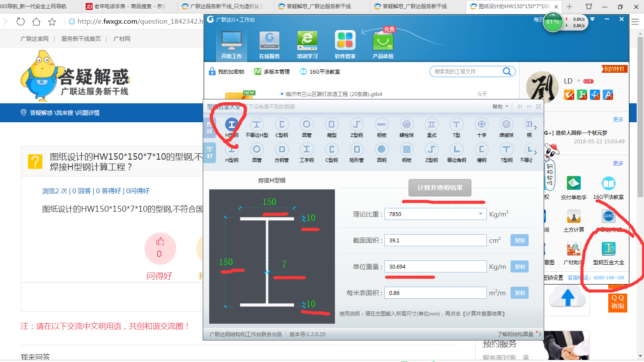Expand 了解钢结构算量 arrow in footer
This screenshot has width=644, height=362.
(540, 334)
